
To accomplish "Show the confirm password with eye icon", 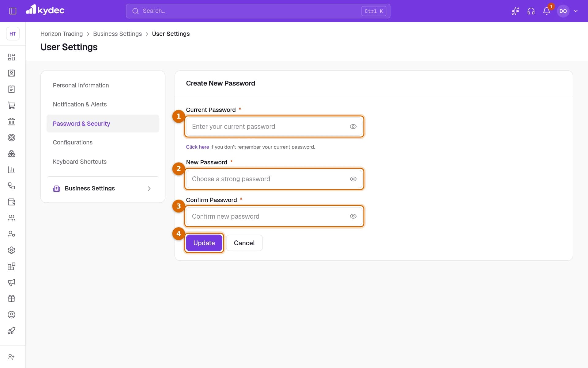I will (353, 217).
